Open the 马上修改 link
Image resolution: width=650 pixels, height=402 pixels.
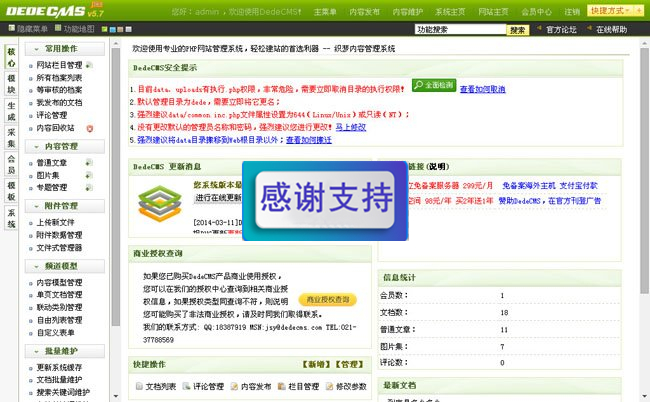click(351, 127)
